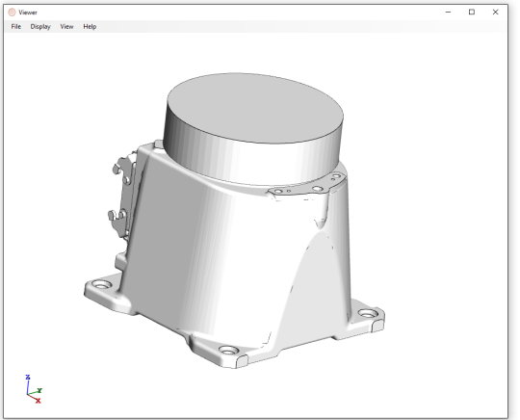
Task: Open the Display menu
Action: (40, 27)
